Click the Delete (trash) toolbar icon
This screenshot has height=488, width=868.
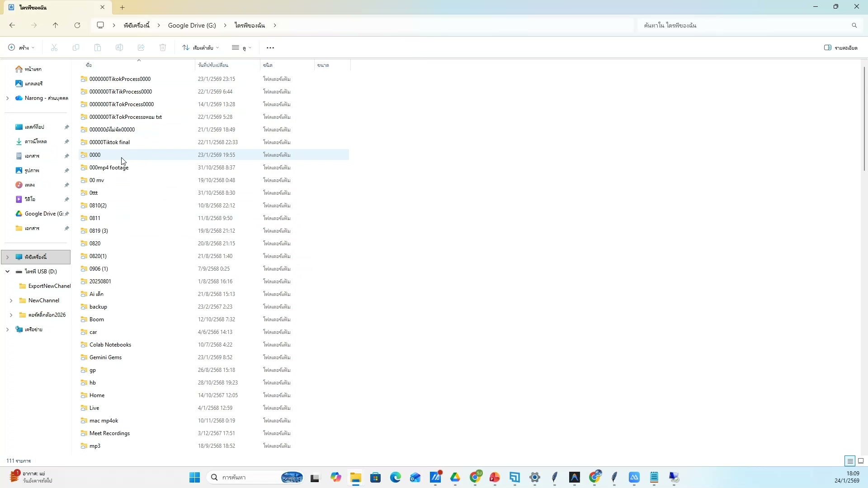pos(163,47)
